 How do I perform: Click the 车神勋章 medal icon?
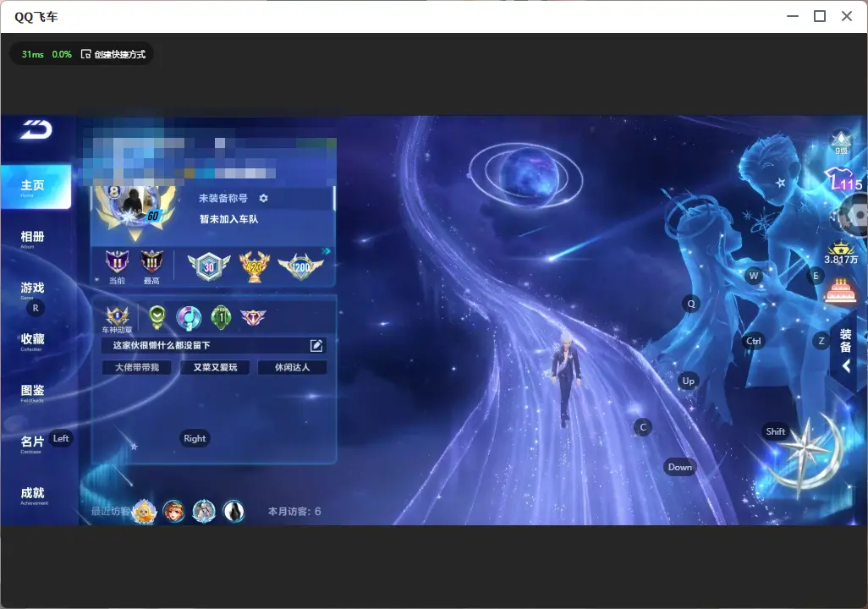tap(118, 320)
